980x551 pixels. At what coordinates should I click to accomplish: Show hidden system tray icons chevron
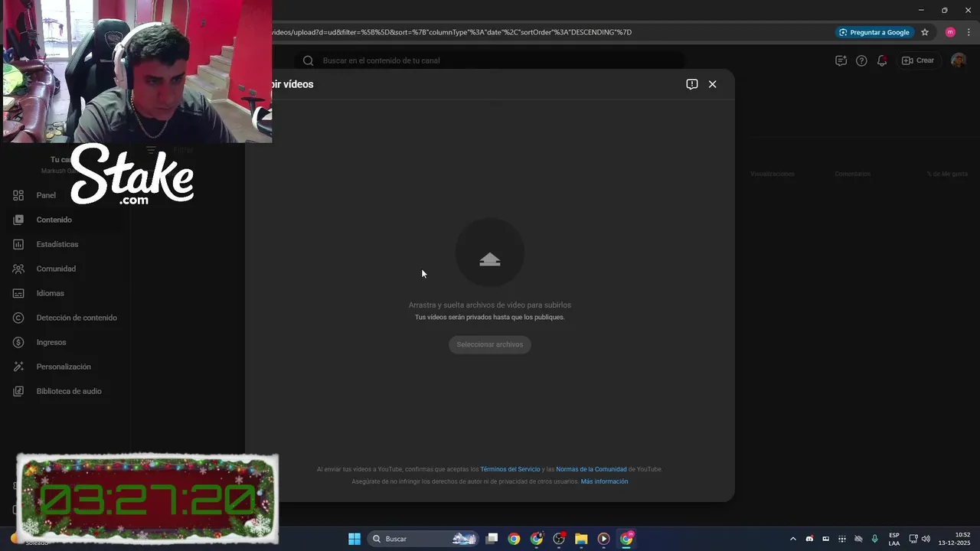(x=792, y=539)
